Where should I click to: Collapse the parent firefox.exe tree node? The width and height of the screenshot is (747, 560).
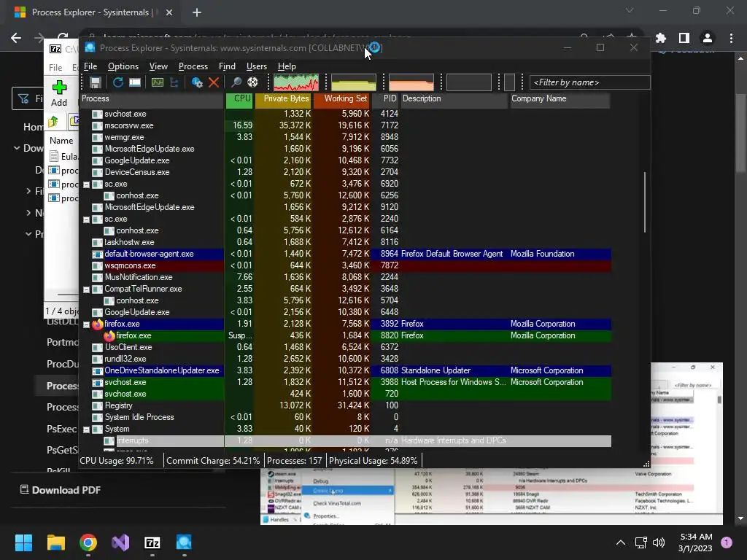pos(87,324)
